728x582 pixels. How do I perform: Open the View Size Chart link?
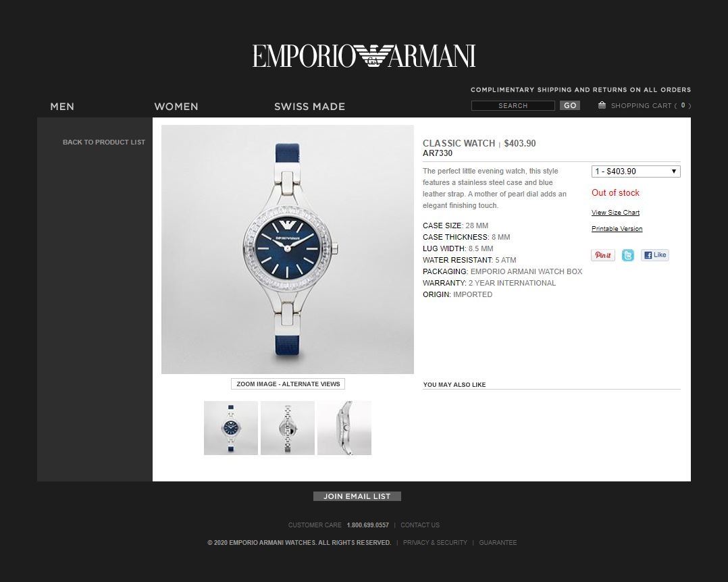click(615, 213)
